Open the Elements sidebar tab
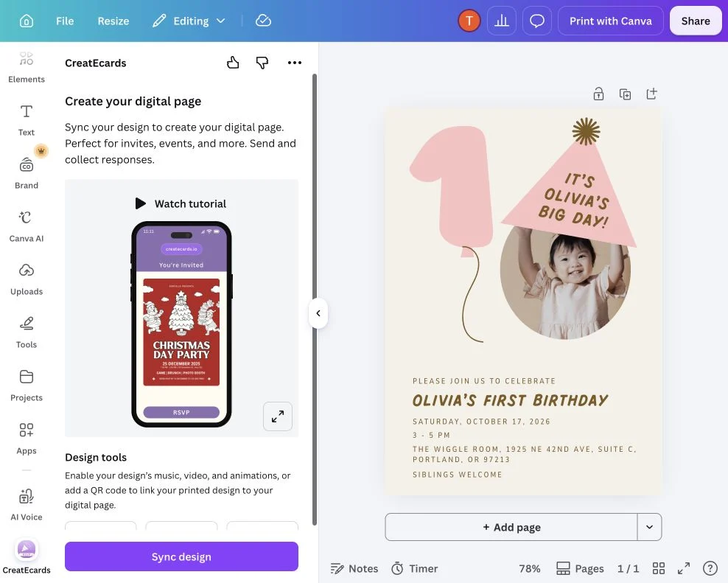The height and width of the screenshot is (583, 728). click(27, 66)
